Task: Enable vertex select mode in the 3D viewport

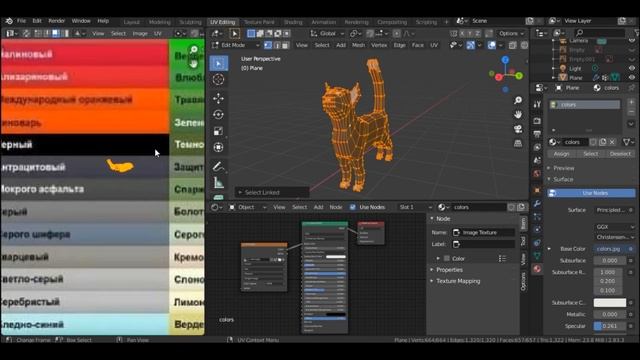Action: 268,45
